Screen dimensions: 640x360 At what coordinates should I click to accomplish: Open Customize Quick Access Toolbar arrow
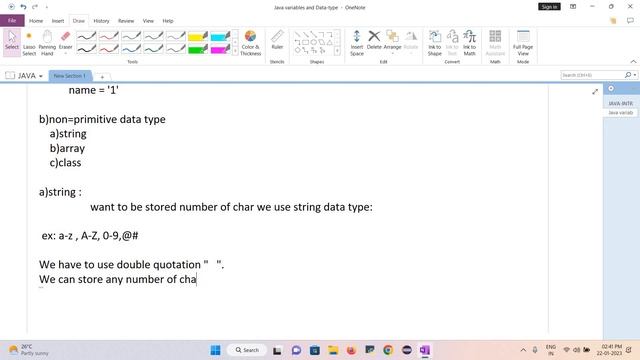[x=47, y=7]
